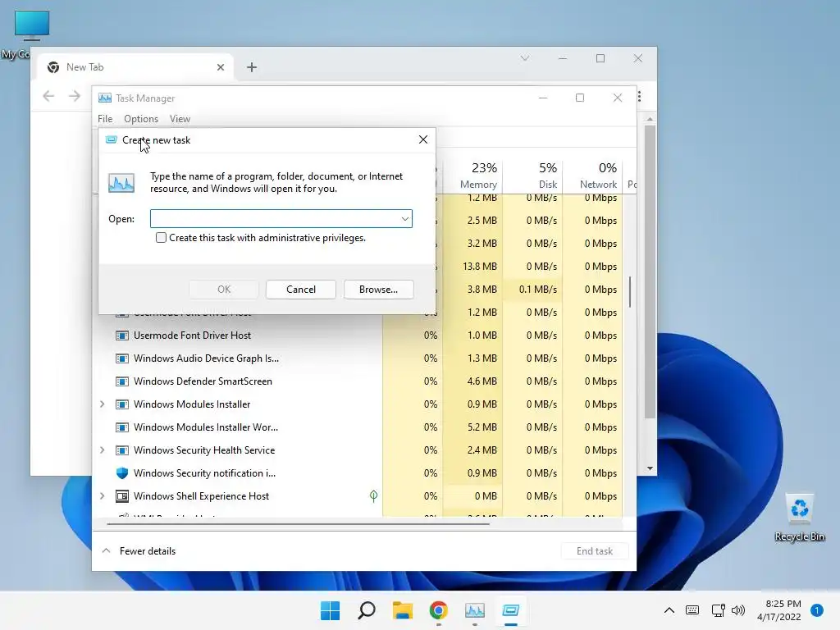Viewport: 840px width, 630px height.
Task: Click the Create new task title icon
Action: (111, 139)
